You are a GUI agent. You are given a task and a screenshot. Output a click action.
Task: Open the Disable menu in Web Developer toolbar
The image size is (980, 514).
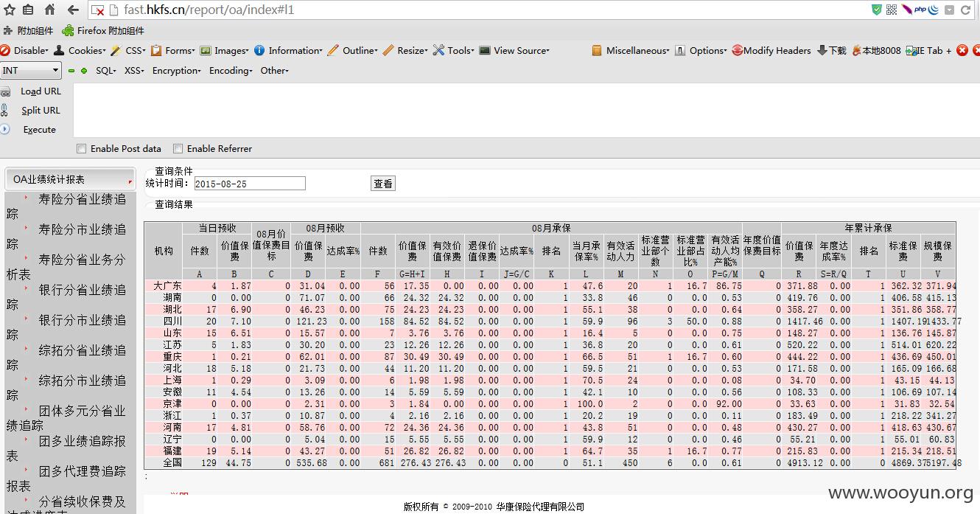[x=24, y=50]
